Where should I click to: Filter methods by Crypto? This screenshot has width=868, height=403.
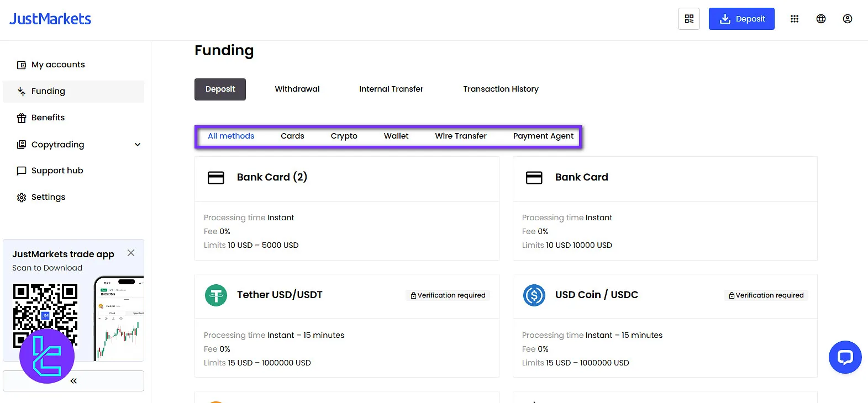pos(344,136)
